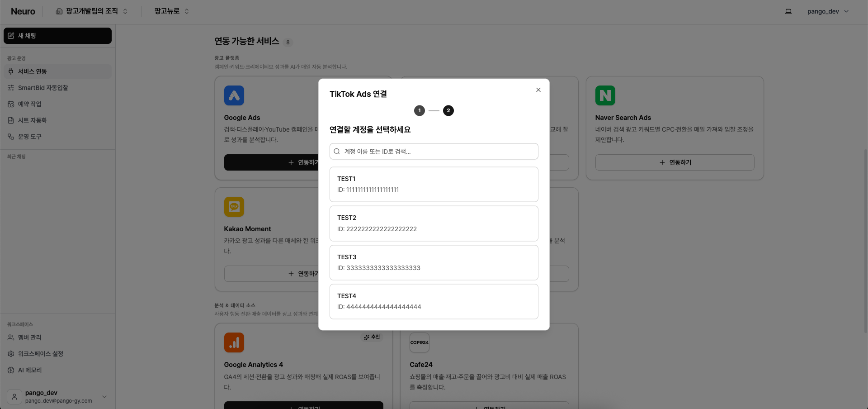
Task: Open 서비스 연동 in the sidebar
Action: coord(57,71)
